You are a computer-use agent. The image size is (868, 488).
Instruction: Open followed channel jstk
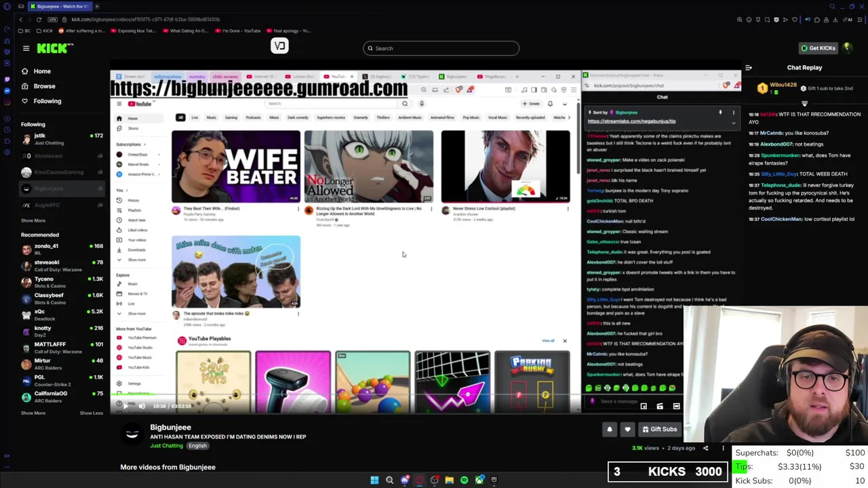click(x=62, y=139)
